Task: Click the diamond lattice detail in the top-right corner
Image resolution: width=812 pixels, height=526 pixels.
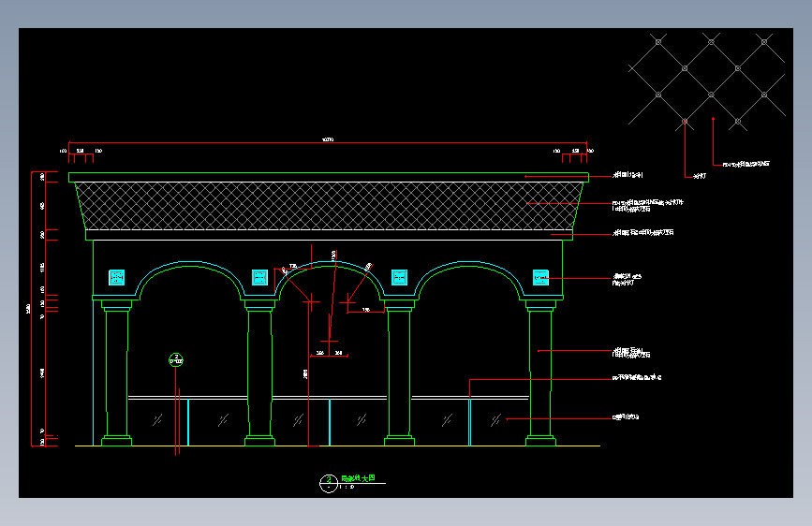Action: pyautogui.click(x=707, y=81)
